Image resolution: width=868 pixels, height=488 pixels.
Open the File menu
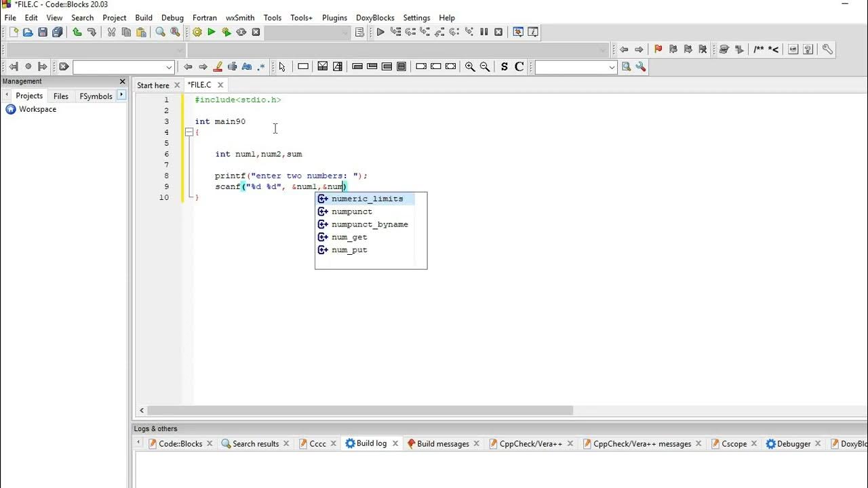point(10,18)
